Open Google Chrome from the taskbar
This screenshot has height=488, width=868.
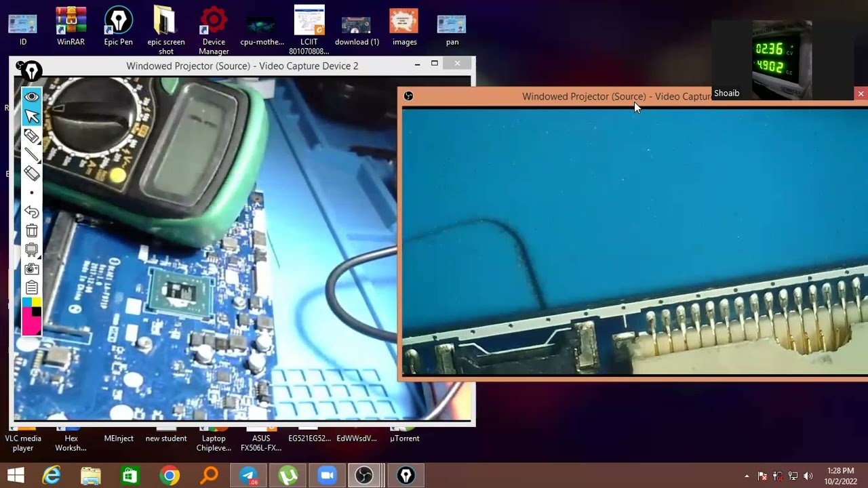pos(170,476)
